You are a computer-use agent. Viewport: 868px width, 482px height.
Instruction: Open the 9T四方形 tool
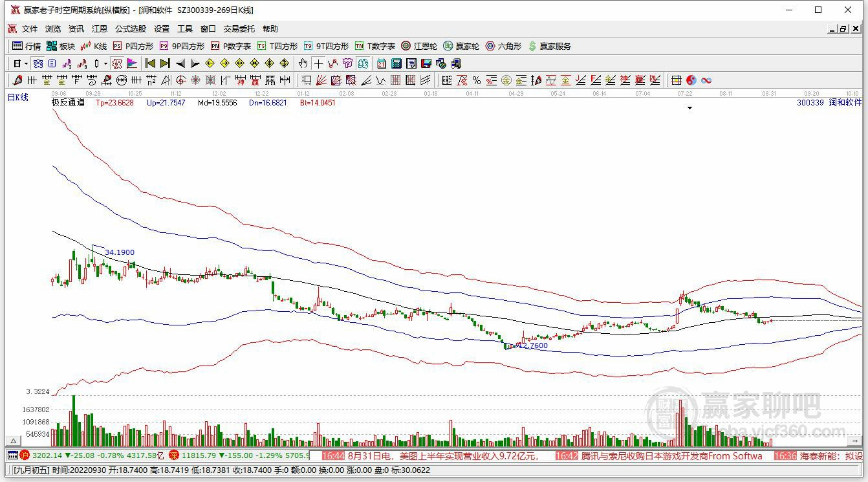[326, 46]
